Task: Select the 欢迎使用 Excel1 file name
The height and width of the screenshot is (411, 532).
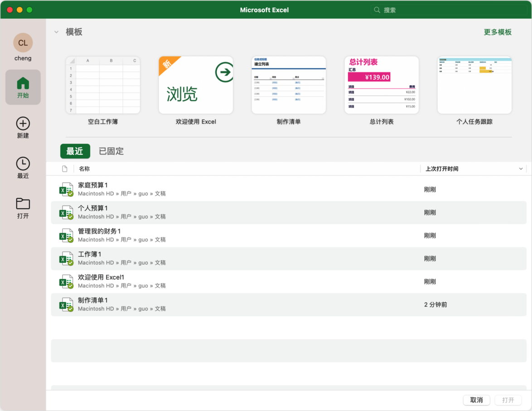Action: (x=101, y=277)
